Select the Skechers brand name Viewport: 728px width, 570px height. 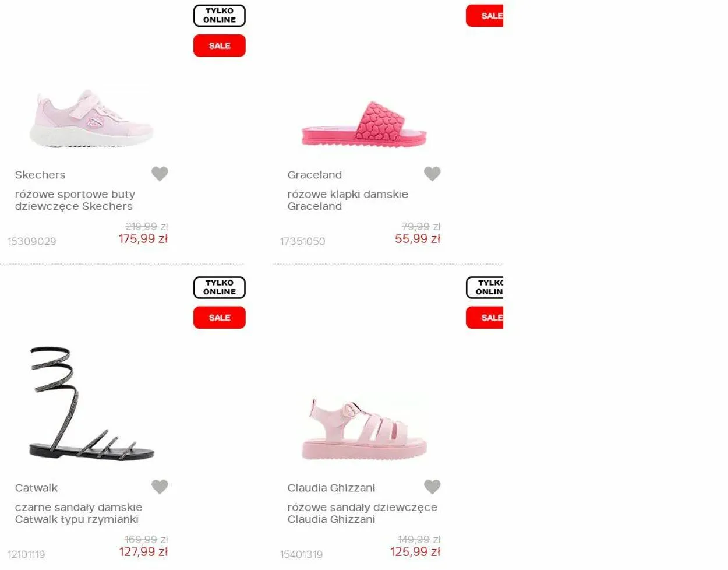pos(40,175)
